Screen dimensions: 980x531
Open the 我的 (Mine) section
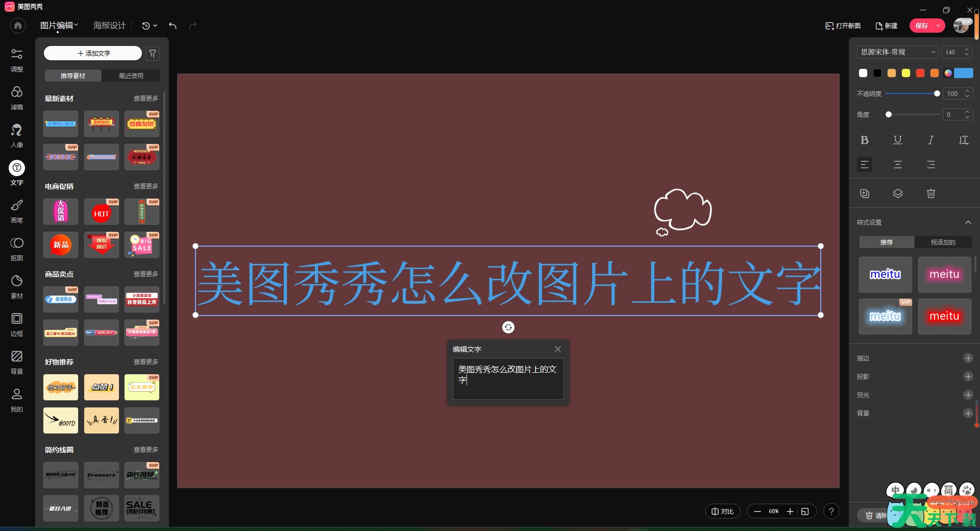[x=17, y=399]
